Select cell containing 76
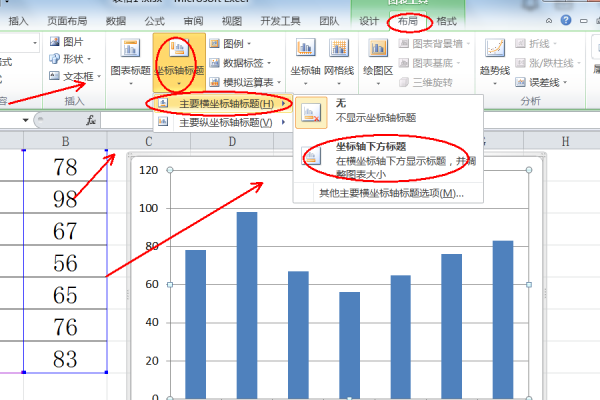 tap(65, 325)
